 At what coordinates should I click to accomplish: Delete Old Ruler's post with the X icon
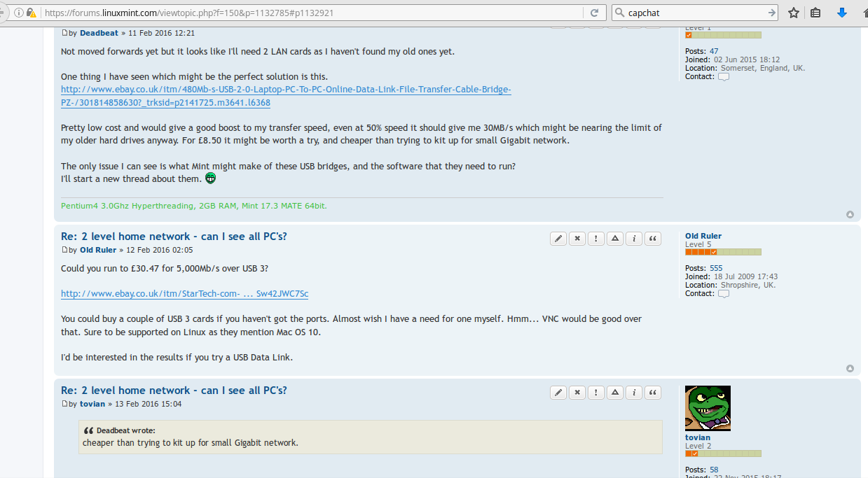[577, 239]
